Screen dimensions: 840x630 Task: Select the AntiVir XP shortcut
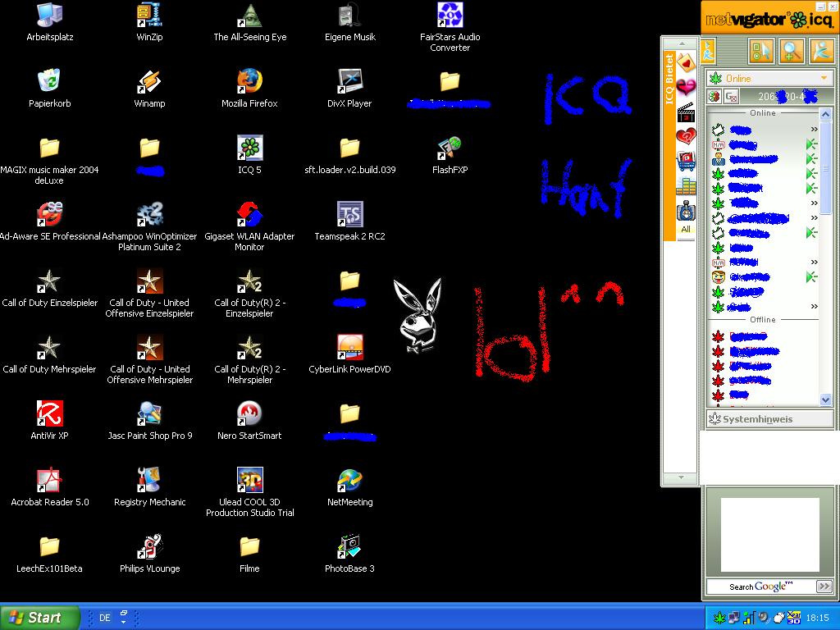50,421
